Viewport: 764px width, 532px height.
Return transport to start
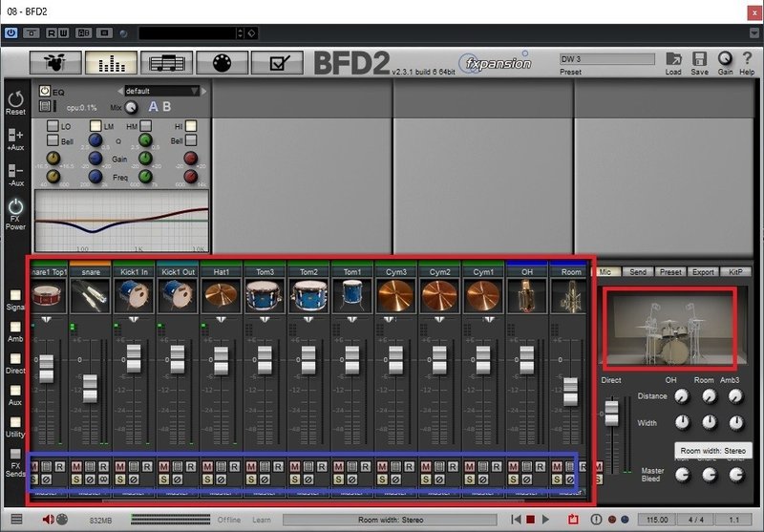tap(516, 520)
